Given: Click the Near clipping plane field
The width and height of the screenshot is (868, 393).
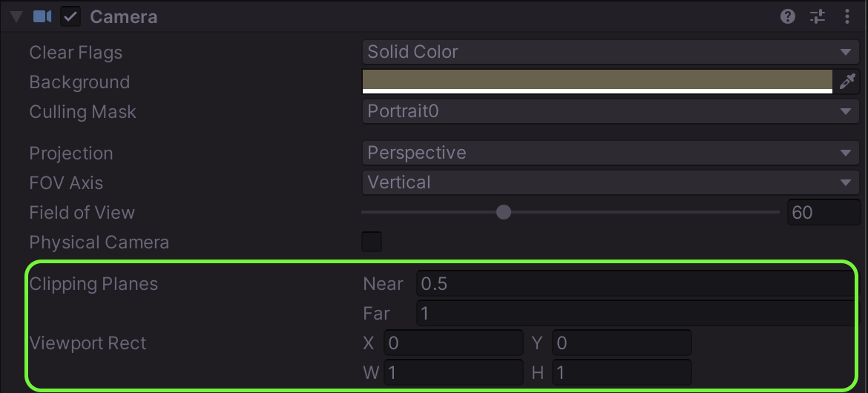Looking at the screenshot, I should click(634, 283).
